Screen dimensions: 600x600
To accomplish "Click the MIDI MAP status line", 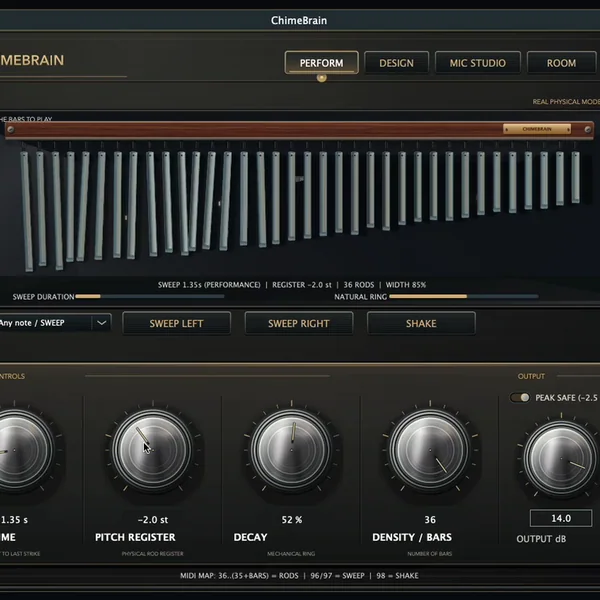I will (299, 576).
